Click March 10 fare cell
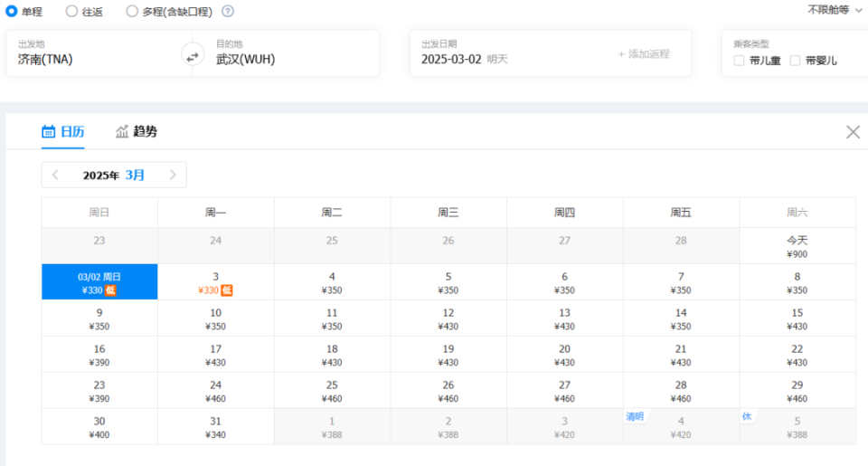Image resolution: width=868 pixels, height=466 pixels. point(216,319)
